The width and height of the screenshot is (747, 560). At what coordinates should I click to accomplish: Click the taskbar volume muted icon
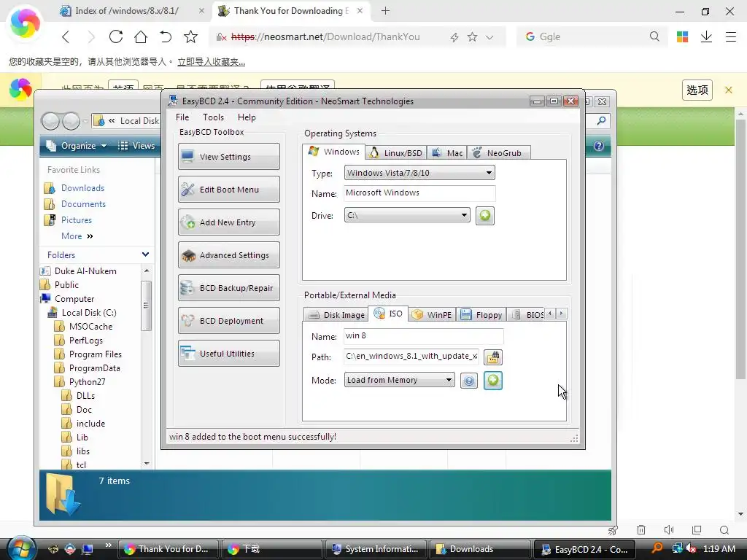pos(691,548)
